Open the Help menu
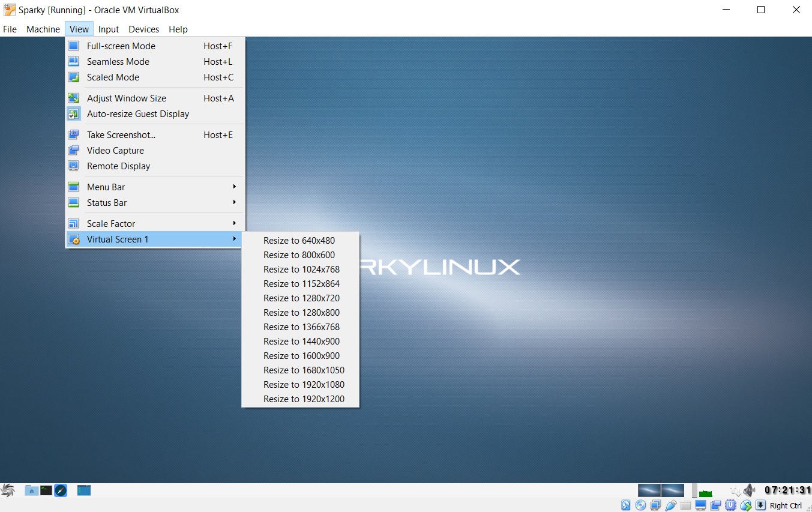Image resolution: width=812 pixels, height=512 pixels. click(178, 29)
